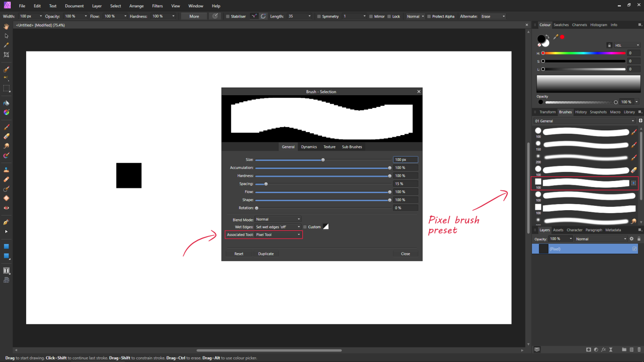Screen dimensions: 644x362
Task: Click the Duplicate button in brush dialog
Action: click(x=266, y=254)
